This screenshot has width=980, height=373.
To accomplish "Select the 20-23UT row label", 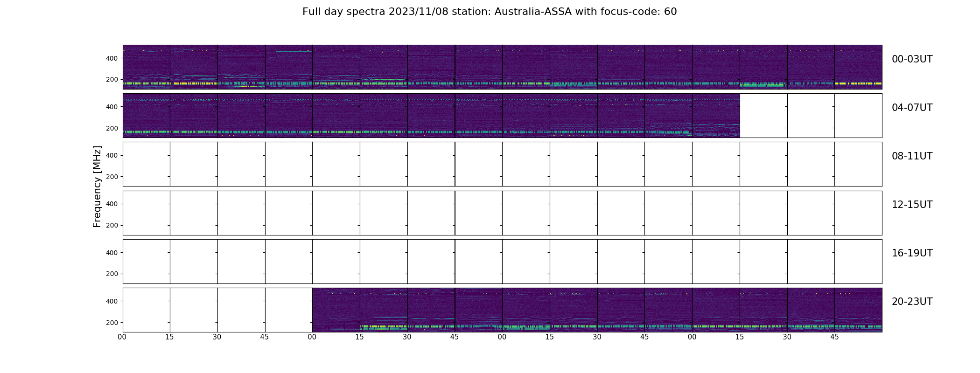I will (x=912, y=302).
